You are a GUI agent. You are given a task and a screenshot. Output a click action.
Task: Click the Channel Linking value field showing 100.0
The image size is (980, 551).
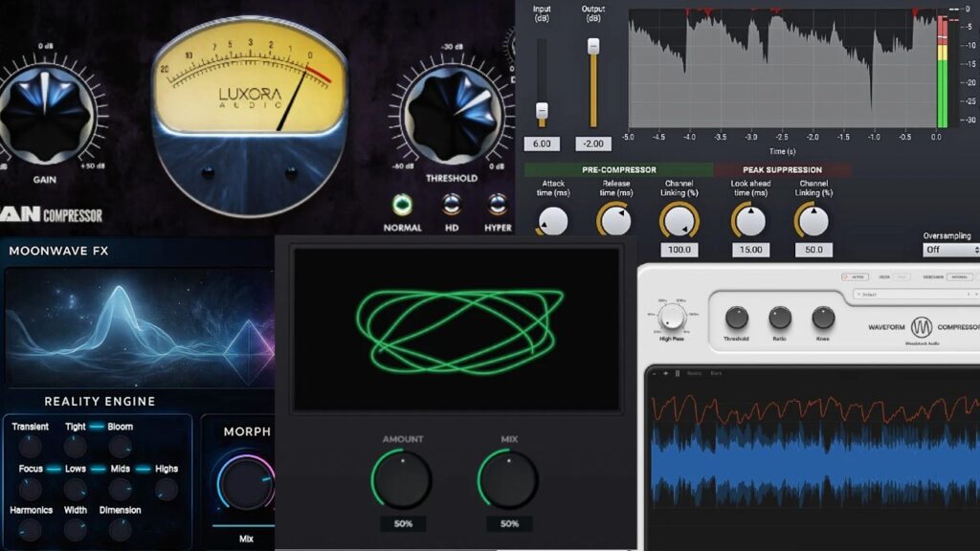pyautogui.click(x=679, y=250)
